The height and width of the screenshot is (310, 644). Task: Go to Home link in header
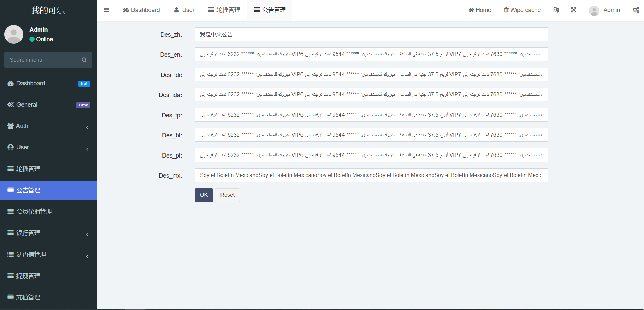[x=480, y=10]
